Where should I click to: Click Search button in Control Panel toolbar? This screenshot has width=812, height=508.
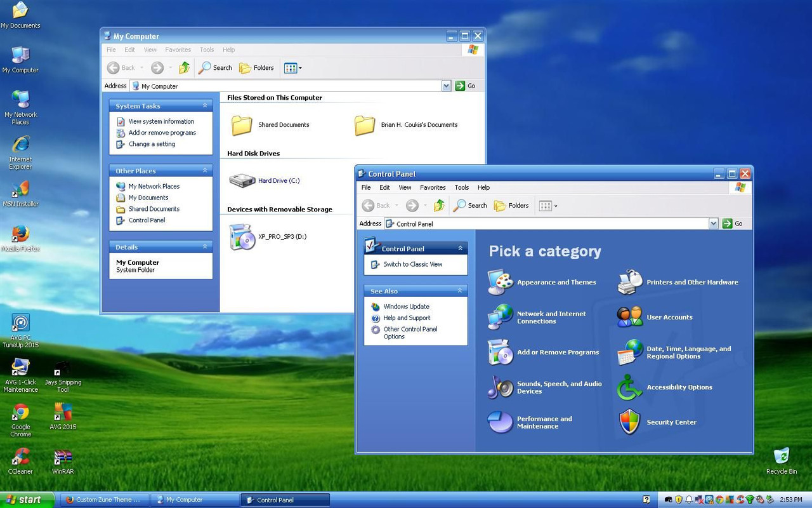470,205
